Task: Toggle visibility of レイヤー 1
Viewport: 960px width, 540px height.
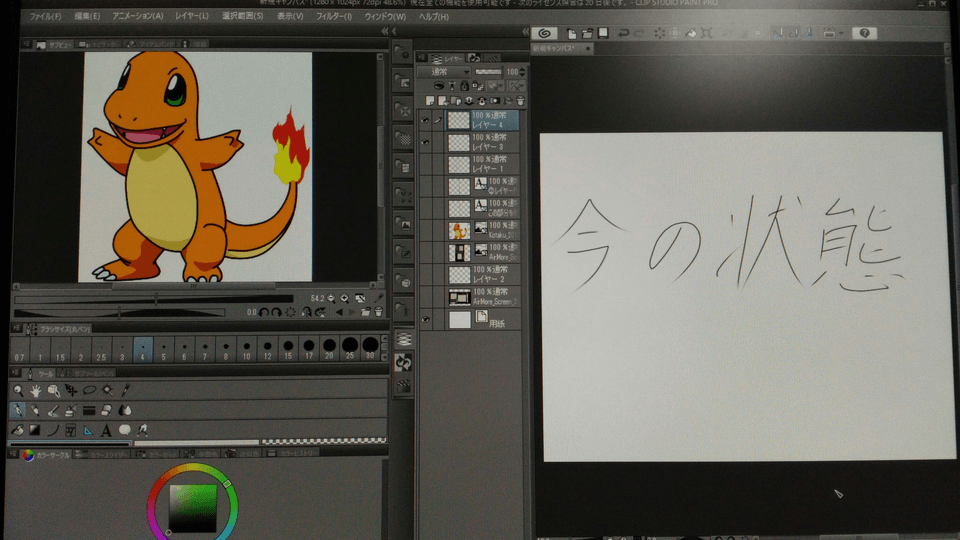Action: [x=425, y=164]
